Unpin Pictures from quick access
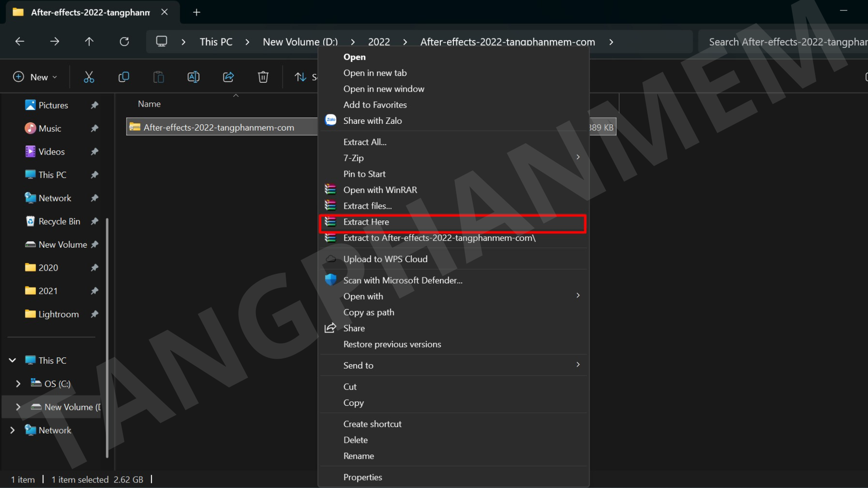The height and width of the screenshot is (488, 868). (x=94, y=105)
